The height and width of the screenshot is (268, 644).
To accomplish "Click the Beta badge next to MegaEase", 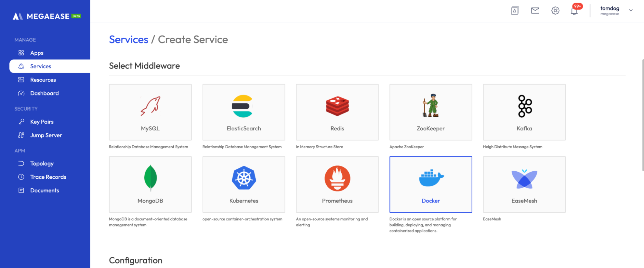I will click(76, 16).
